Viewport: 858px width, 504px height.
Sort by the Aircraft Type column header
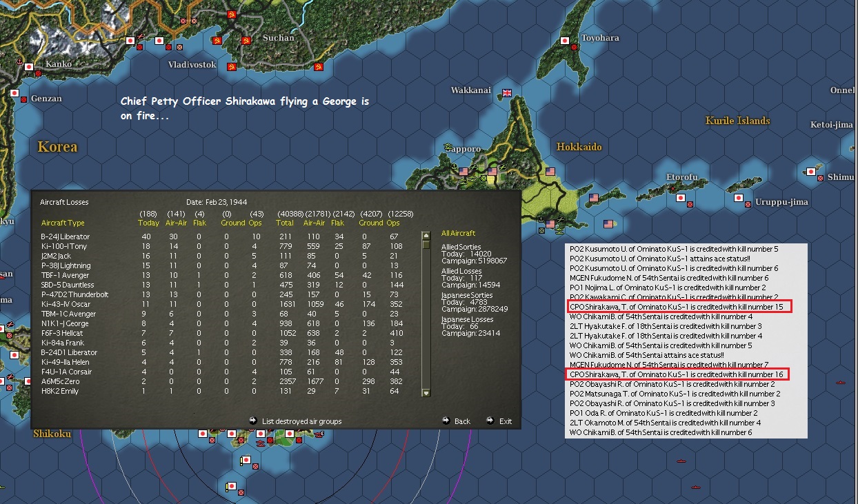(x=63, y=223)
